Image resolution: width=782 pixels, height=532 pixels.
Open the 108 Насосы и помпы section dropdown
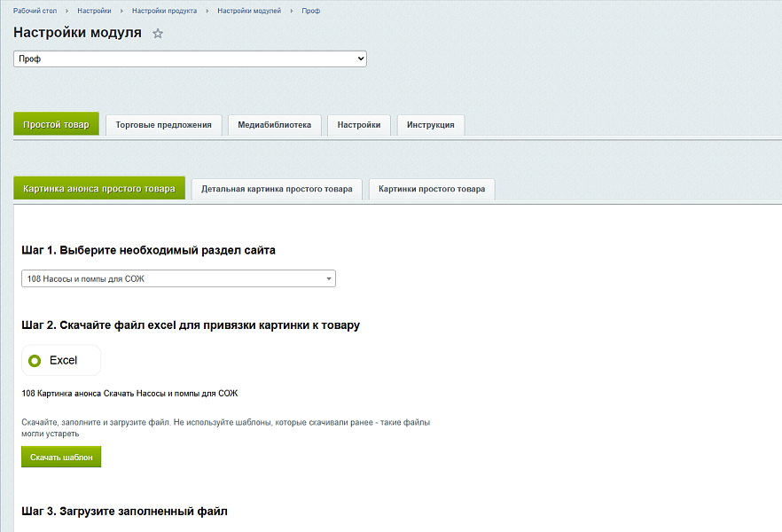click(178, 278)
